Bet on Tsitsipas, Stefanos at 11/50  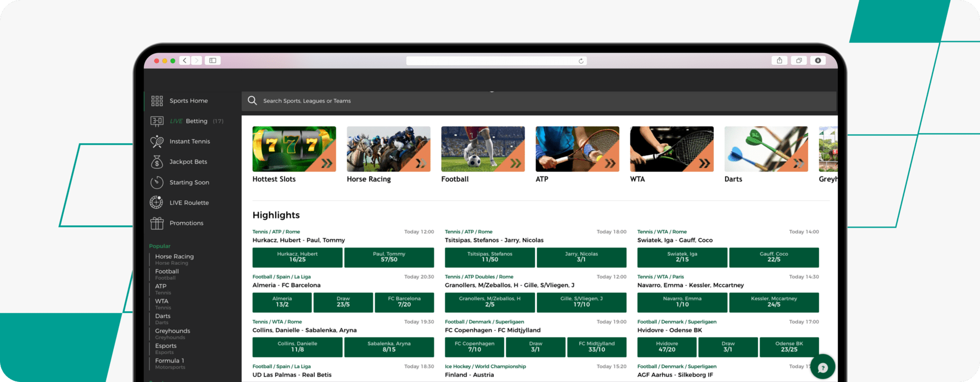click(x=490, y=257)
